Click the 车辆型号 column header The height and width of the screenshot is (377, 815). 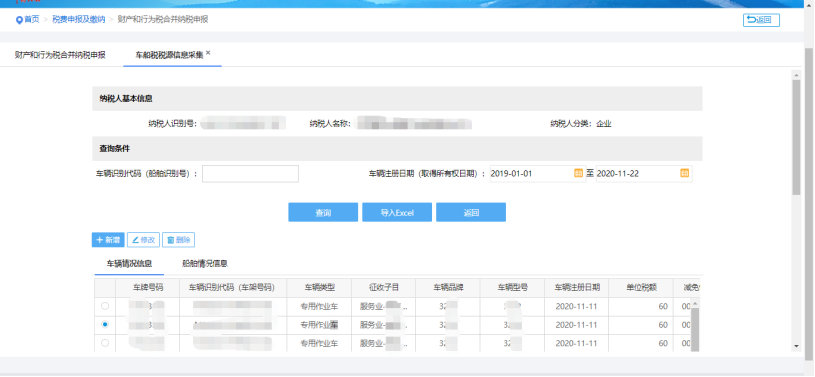click(512, 287)
